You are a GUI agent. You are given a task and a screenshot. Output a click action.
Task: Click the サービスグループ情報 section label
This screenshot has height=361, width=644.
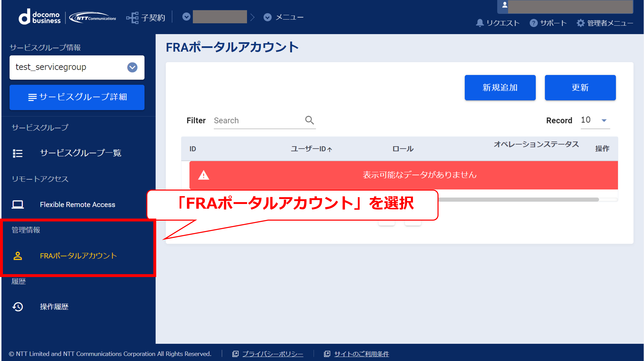(x=45, y=47)
